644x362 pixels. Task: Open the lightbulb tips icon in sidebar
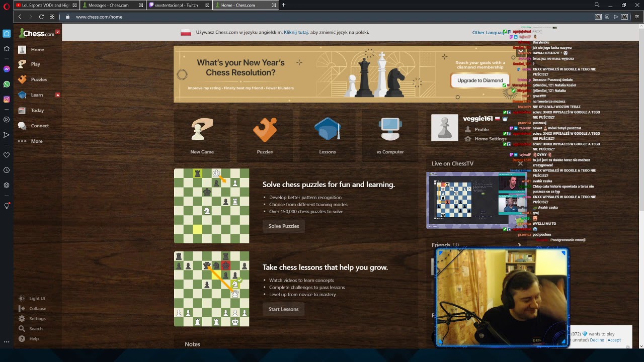[x=7, y=206]
